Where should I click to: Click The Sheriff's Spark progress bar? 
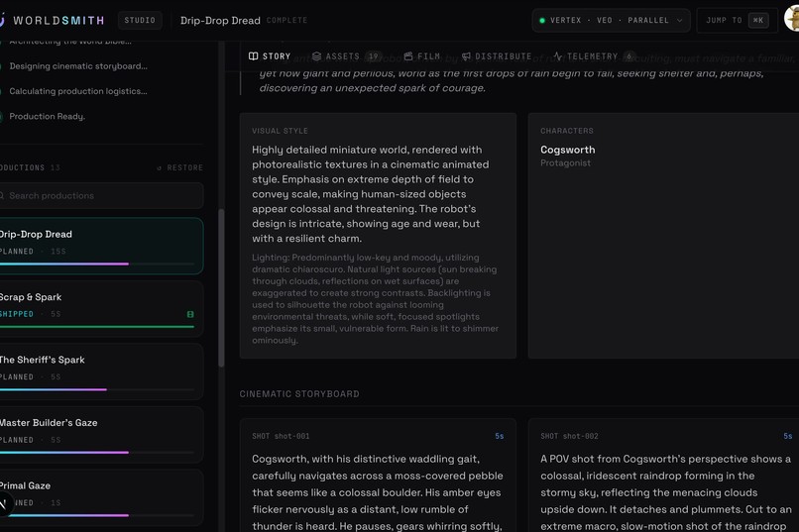click(x=97, y=389)
